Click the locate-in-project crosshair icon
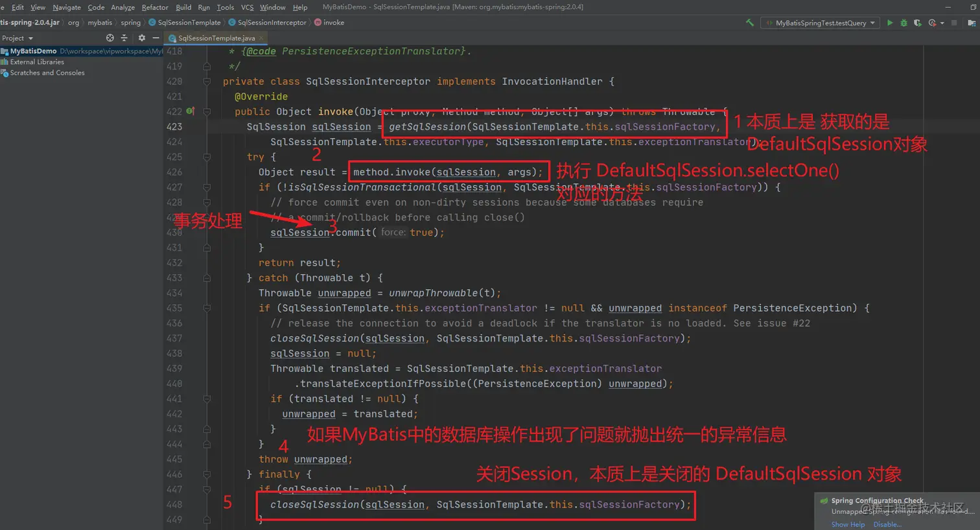This screenshot has width=980, height=530. click(x=110, y=38)
